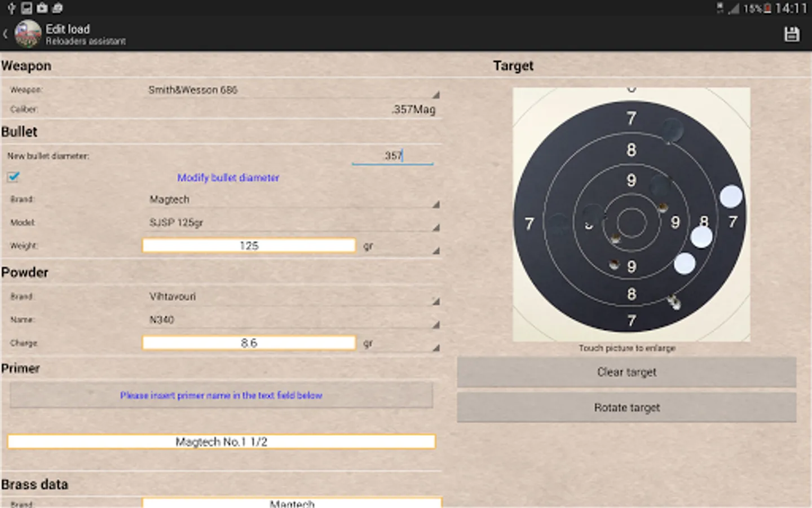Tap the Touch picture to enlarge caption

[x=627, y=348]
